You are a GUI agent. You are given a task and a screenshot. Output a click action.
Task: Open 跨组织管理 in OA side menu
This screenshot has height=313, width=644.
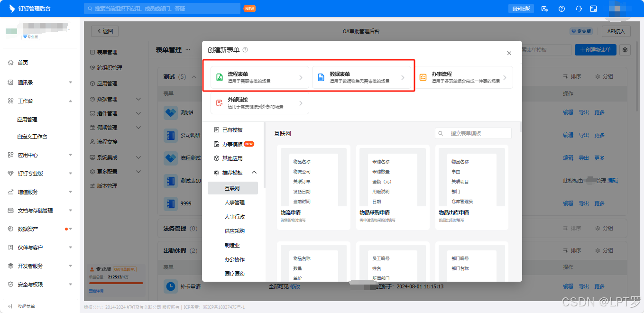coord(110,68)
